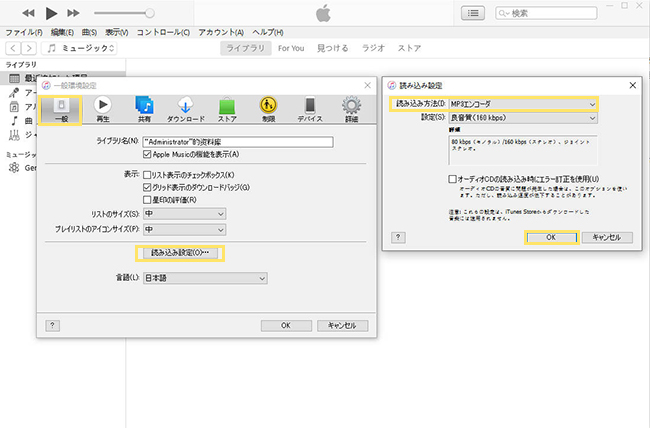Select the Genius atom icon in sidebar
Viewport: 650px width, 428px height.
click(x=14, y=168)
